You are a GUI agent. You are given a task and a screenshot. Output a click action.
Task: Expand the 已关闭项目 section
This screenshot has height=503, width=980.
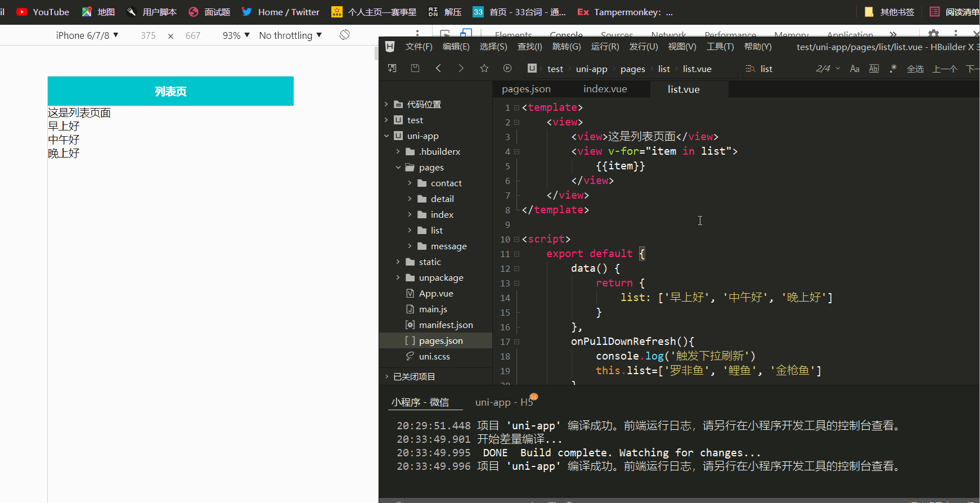point(386,376)
